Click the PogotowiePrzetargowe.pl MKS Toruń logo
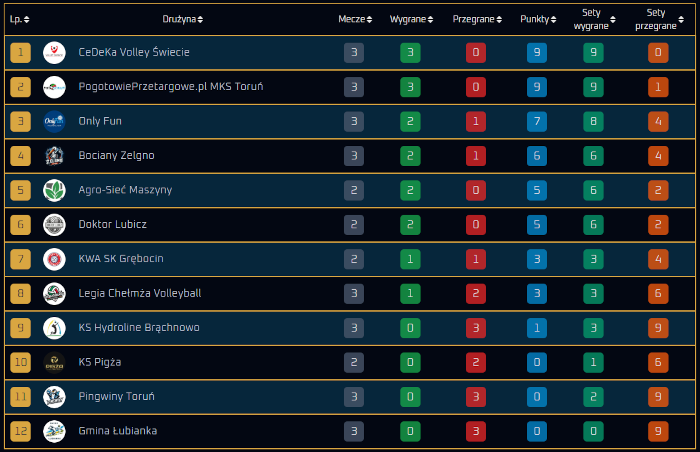Screen dimensions: 700x452 54,87
